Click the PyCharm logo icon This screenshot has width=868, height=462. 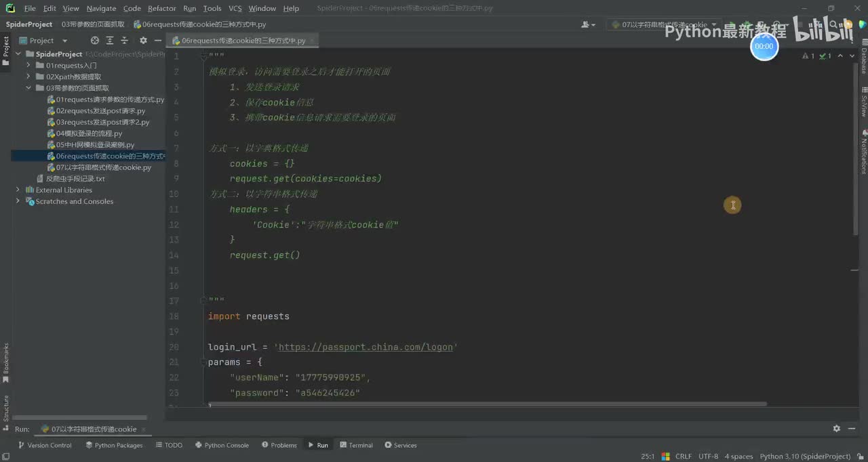[x=10, y=8]
